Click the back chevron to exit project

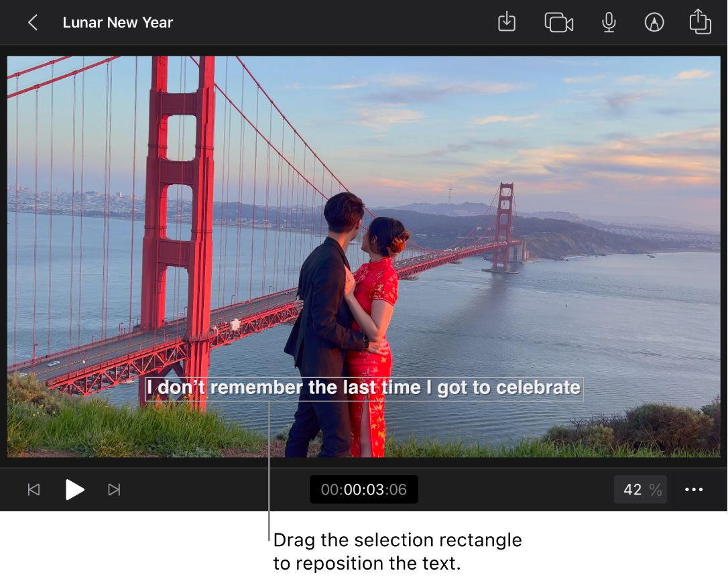tap(32, 22)
